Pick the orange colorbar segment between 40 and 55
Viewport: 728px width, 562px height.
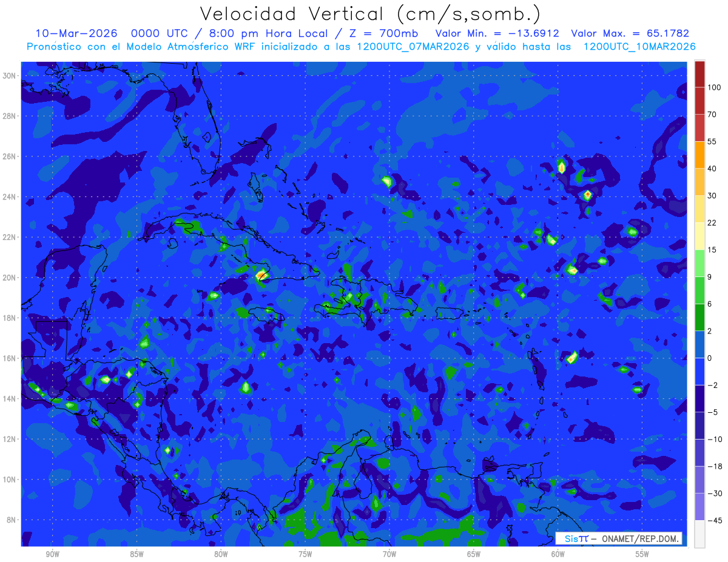[x=699, y=155]
